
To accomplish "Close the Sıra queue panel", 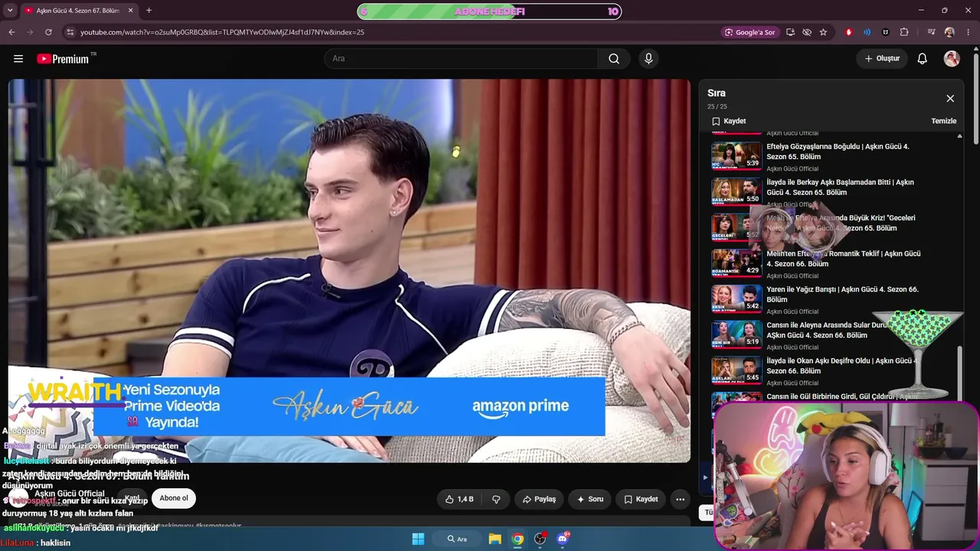I will tap(950, 99).
